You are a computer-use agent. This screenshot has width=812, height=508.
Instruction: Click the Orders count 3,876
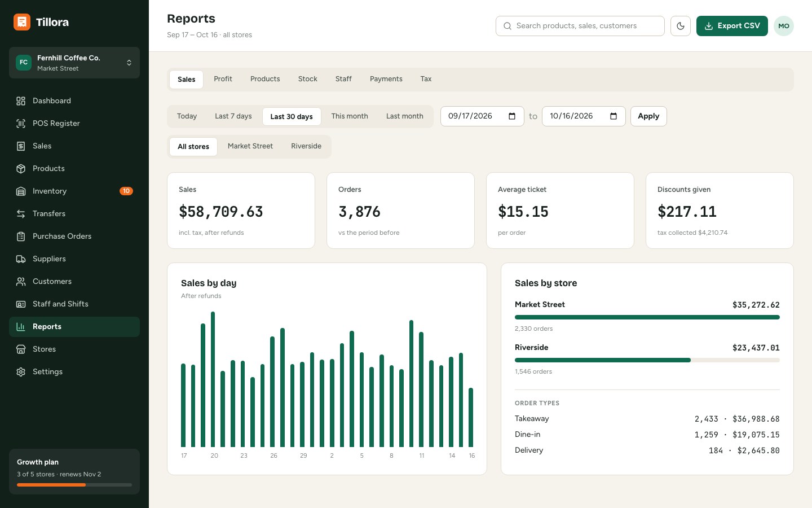[359, 212]
